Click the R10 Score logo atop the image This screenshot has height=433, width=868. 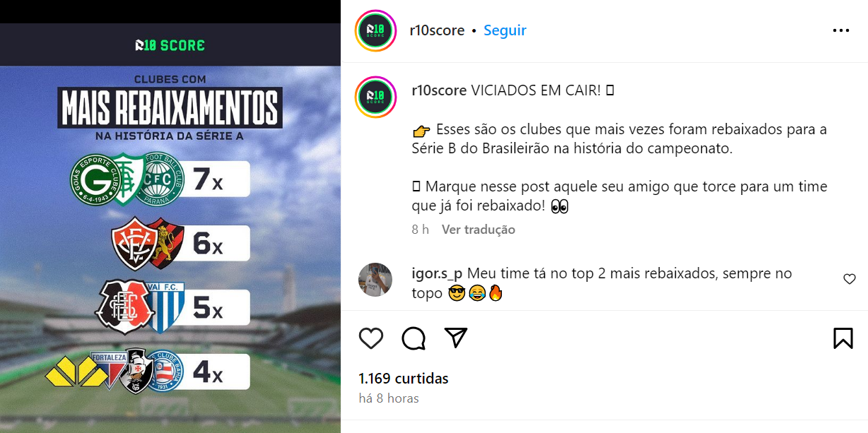pos(170,45)
